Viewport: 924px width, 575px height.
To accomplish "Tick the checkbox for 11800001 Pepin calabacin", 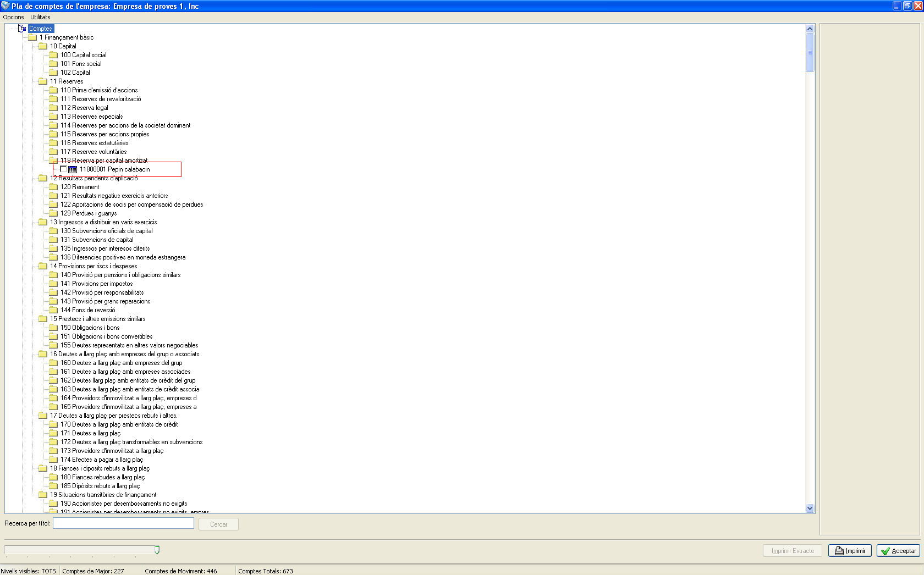I will tap(63, 169).
